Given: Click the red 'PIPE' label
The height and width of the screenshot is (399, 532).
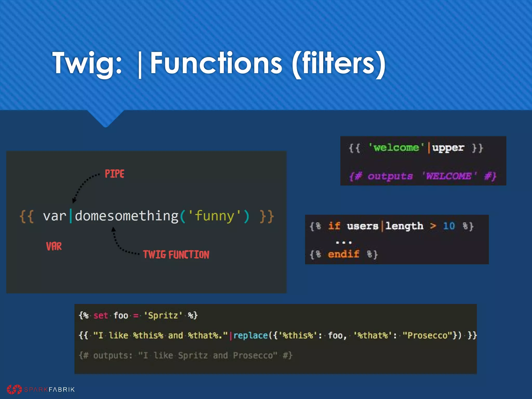Looking at the screenshot, I should click(115, 174).
